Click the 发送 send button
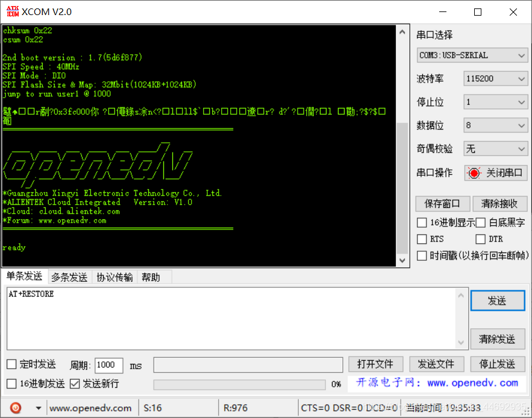Image resolution: width=532 pixels, height=418 pixels. 498,301
